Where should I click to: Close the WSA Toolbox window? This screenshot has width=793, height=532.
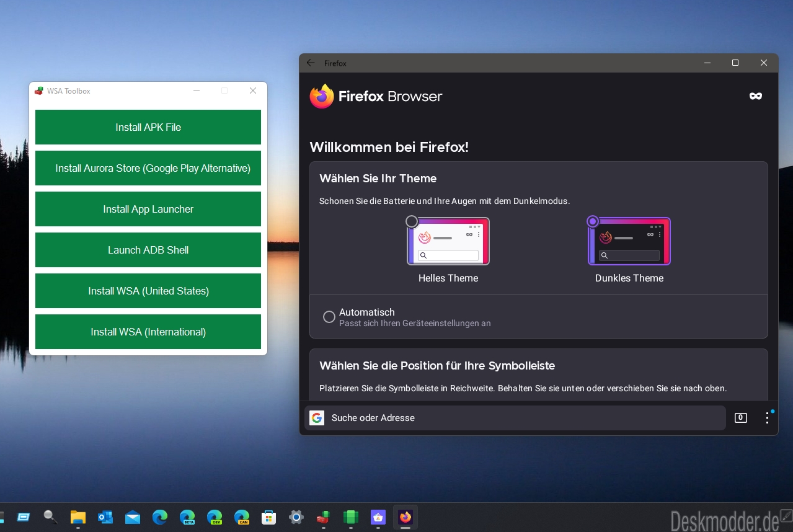coord(253,91)
